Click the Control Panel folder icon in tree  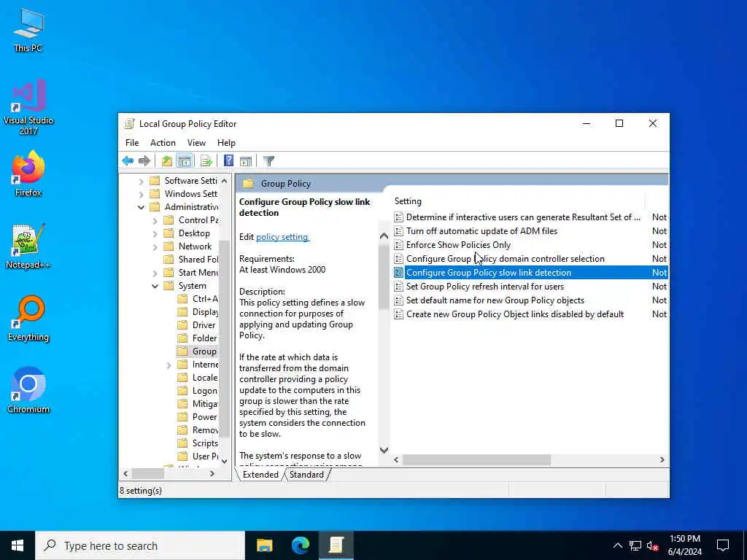tap(169, 220)
